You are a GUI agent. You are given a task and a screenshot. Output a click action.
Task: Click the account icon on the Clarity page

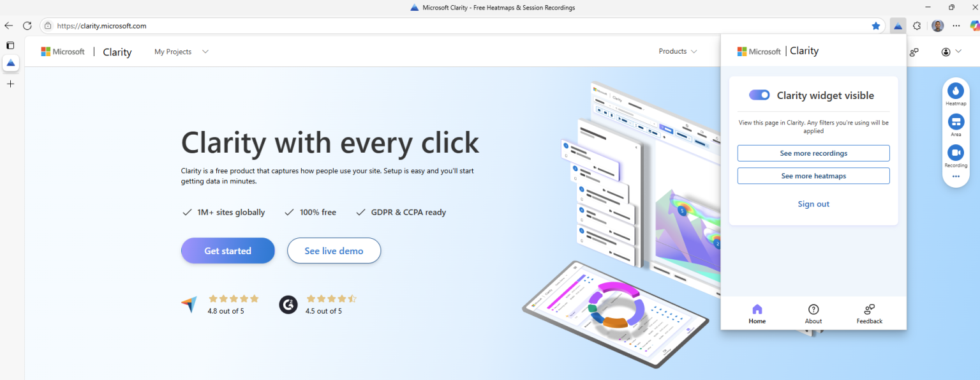click(x=946, y=52)
